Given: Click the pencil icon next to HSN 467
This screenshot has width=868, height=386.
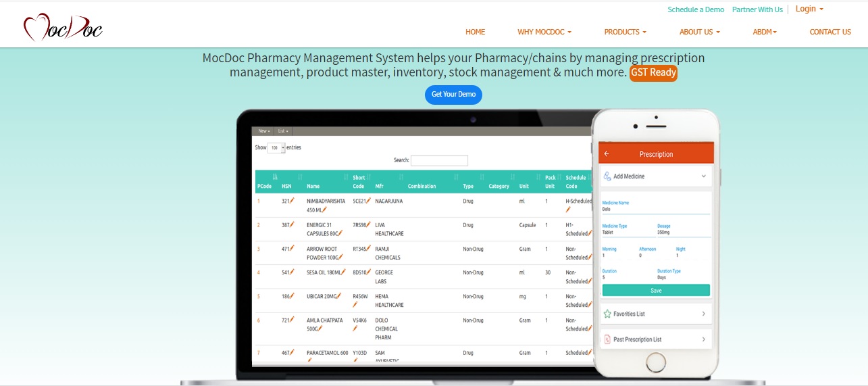Looking at the screenshot, I should point(292,353).
